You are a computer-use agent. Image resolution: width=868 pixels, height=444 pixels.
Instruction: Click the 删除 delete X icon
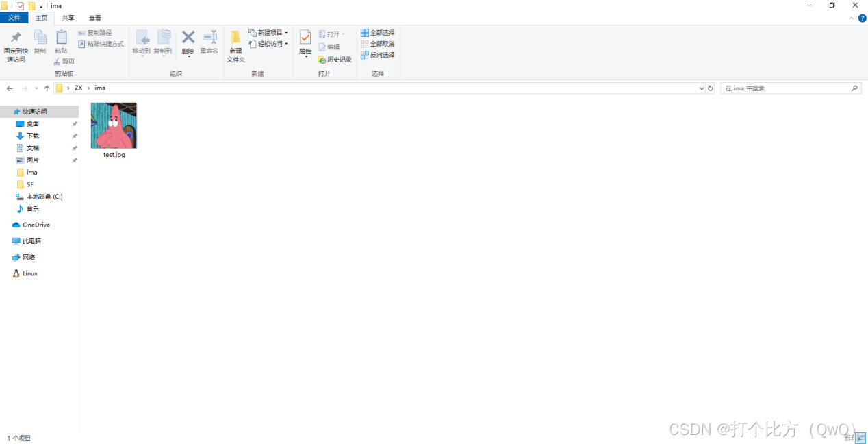188,37
